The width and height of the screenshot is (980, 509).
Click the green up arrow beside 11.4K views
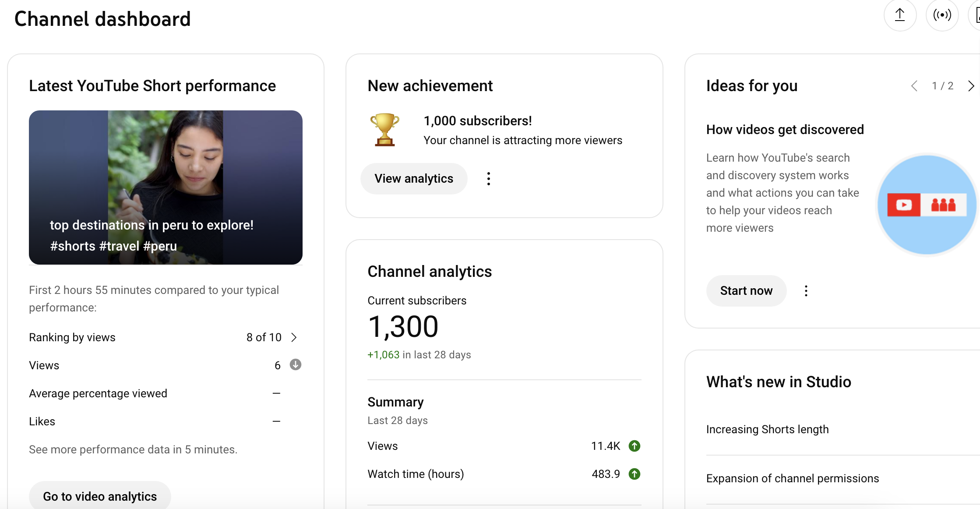tap(635, 446)
